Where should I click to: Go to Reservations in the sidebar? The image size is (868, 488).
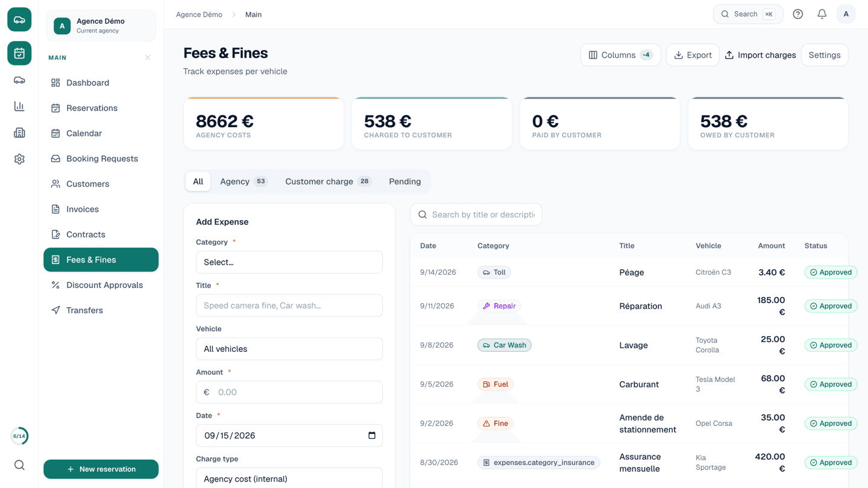[x=101, y=108]
